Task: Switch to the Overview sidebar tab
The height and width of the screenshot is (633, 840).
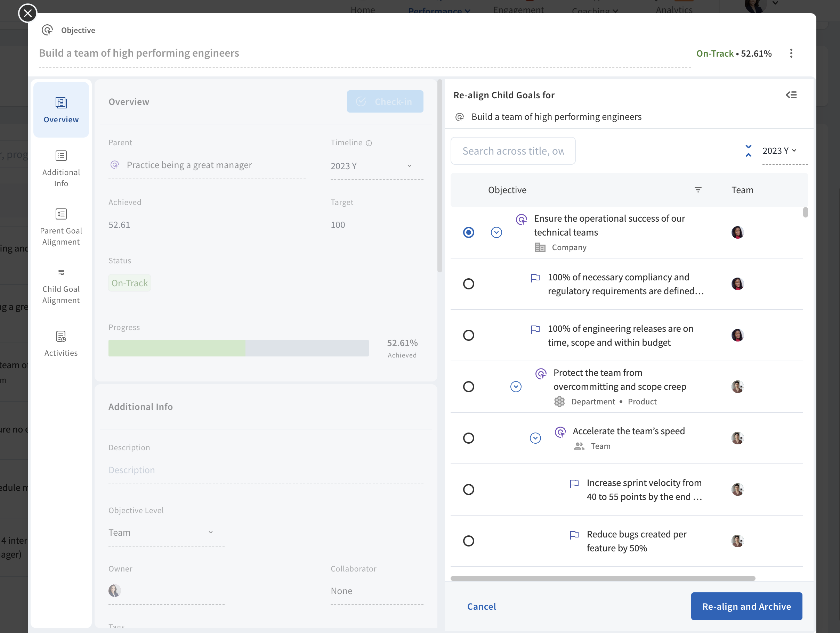Action: point(61,110)
